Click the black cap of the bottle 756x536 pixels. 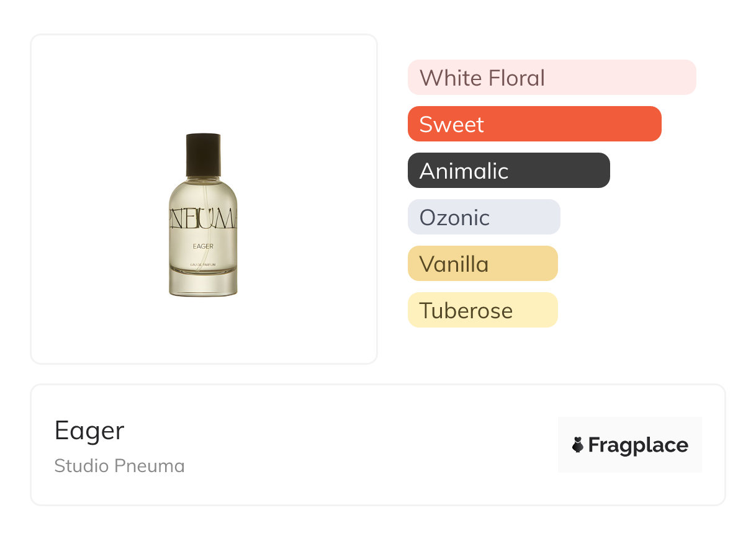[x=203, y=153]
